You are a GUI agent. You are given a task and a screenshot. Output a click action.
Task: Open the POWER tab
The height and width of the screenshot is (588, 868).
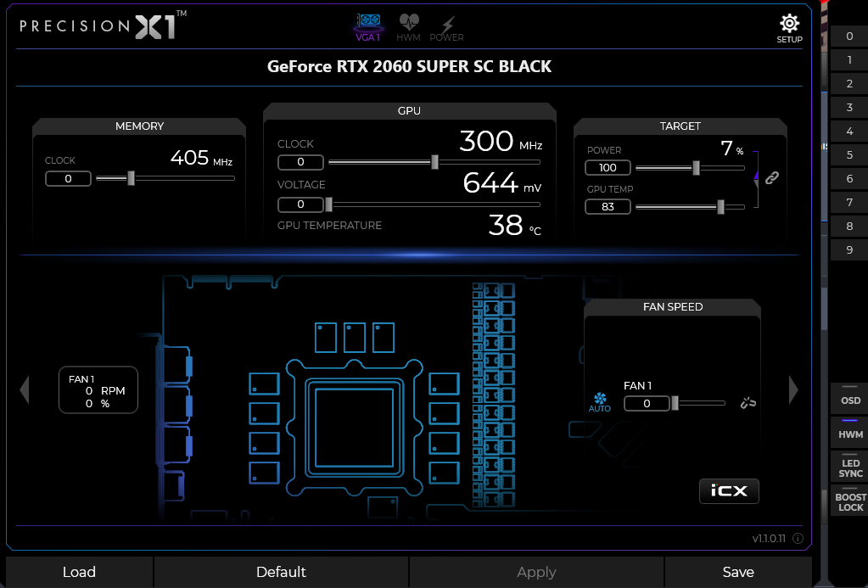(447, 29)
